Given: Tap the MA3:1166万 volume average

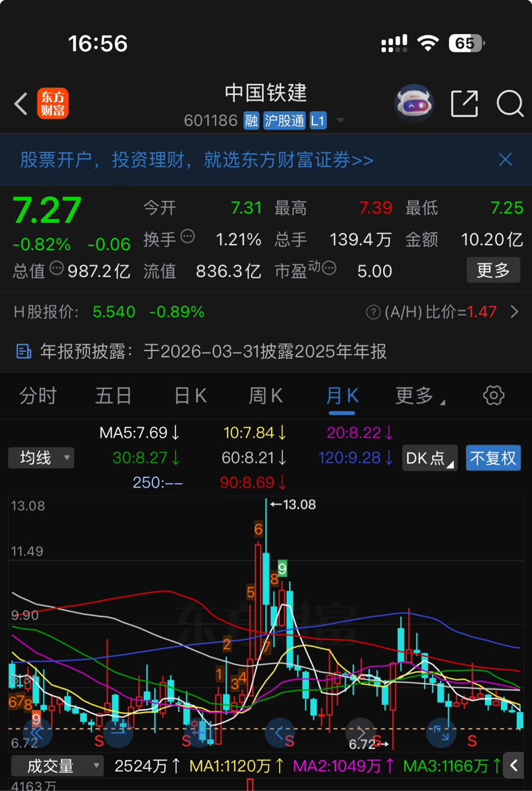Looking at the screenshot, I should click(452, 766).
